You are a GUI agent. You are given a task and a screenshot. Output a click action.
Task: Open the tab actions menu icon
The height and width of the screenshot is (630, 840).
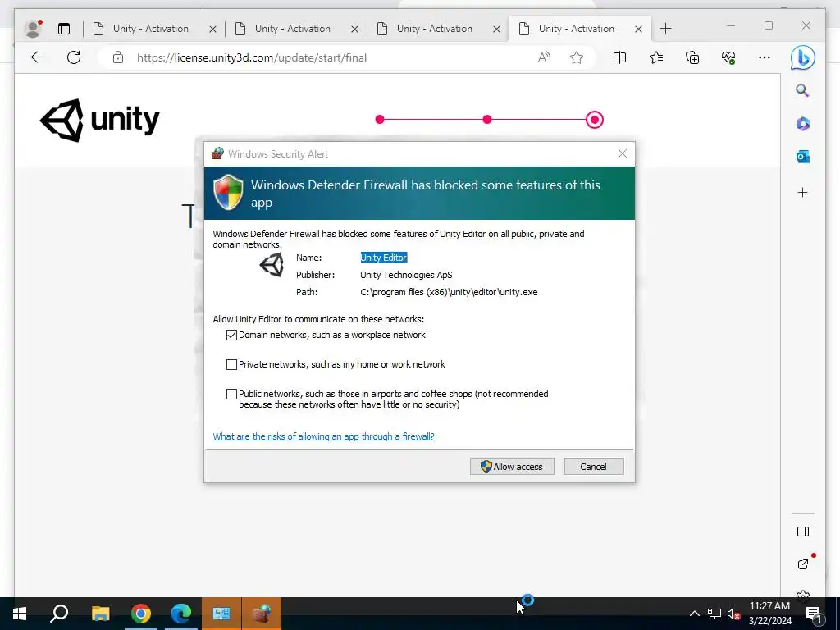(64, 29)
